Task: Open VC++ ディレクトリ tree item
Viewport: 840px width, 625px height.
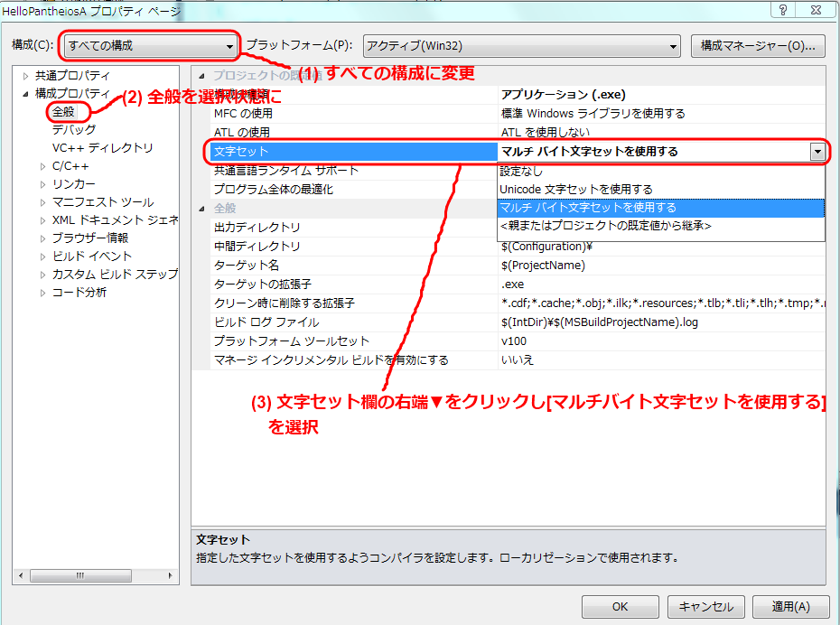Action: pos(102,148)
